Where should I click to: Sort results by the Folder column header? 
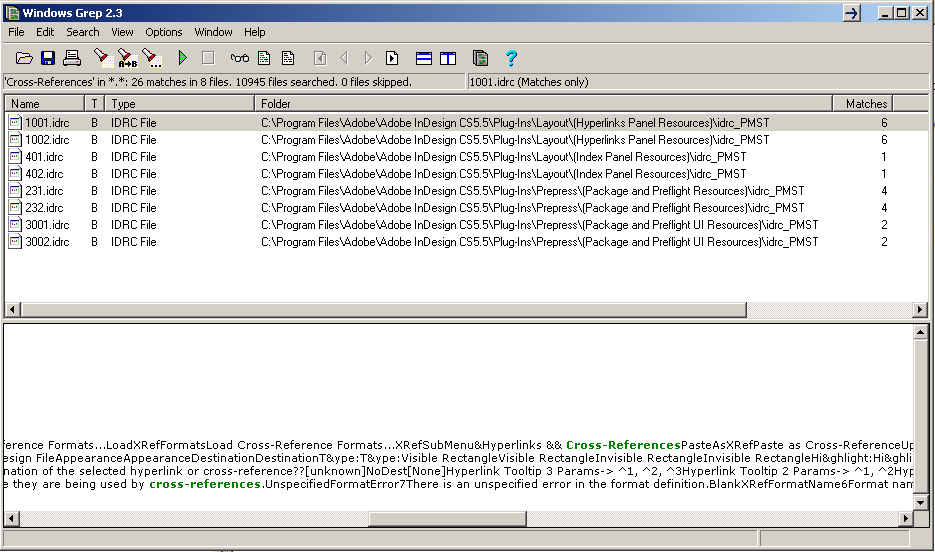[543, 104]
